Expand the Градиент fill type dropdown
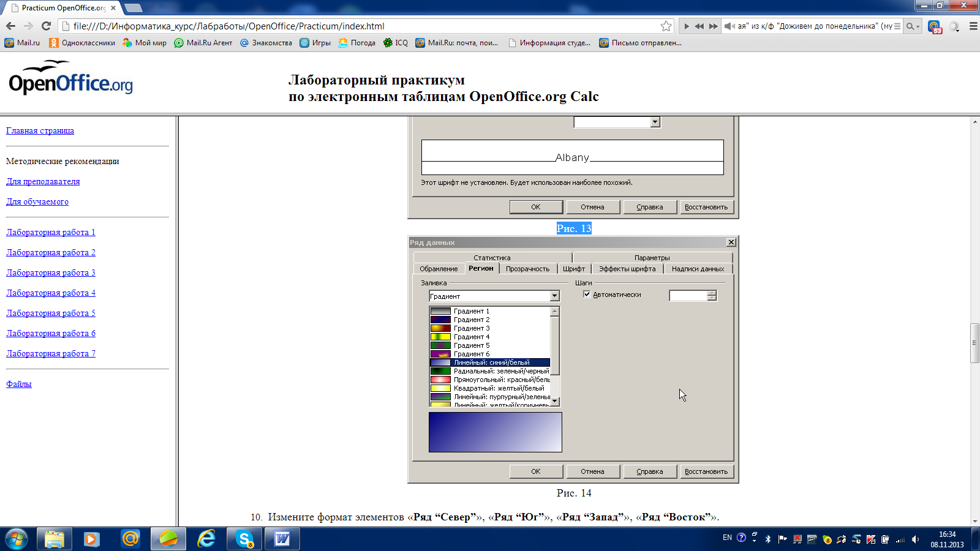 click(554, 296)
